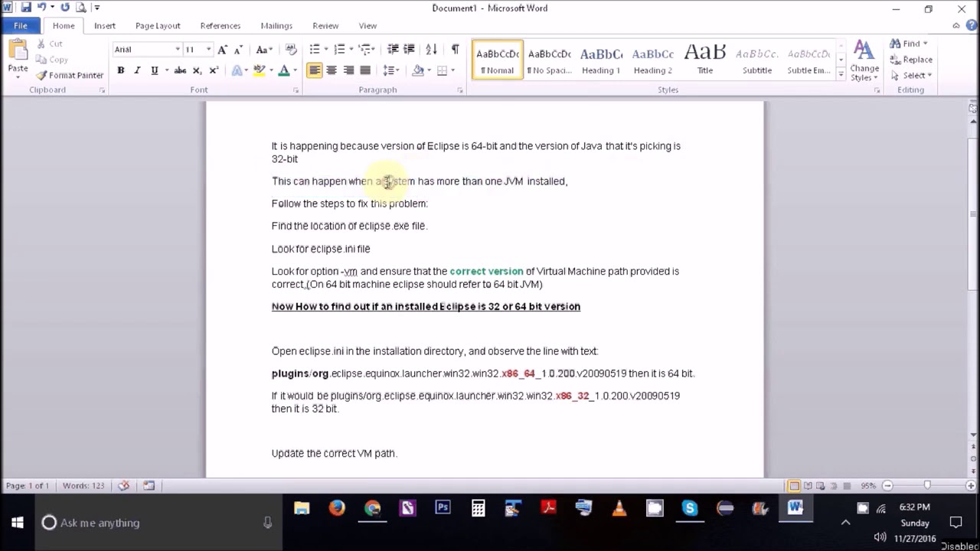Apply the Normal style
This screenshot has height=551, width=980.
pyautogui.click(x=498, y=60)
